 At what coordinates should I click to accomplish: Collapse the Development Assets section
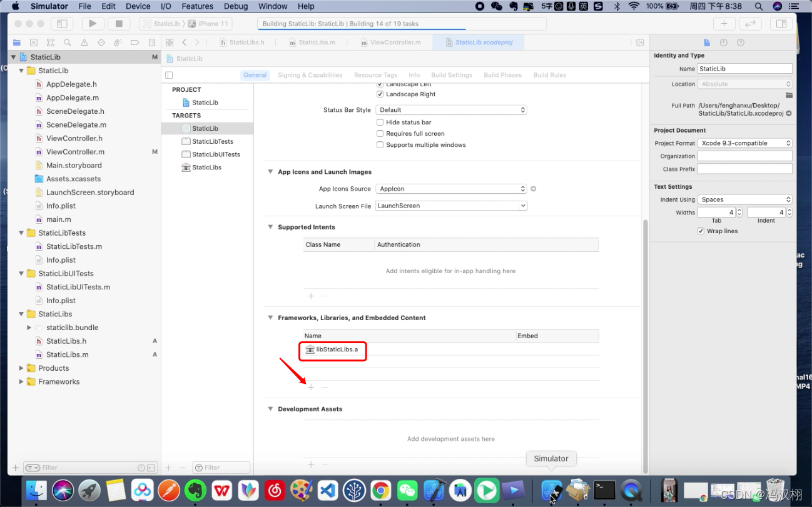[x=270, y=409]
